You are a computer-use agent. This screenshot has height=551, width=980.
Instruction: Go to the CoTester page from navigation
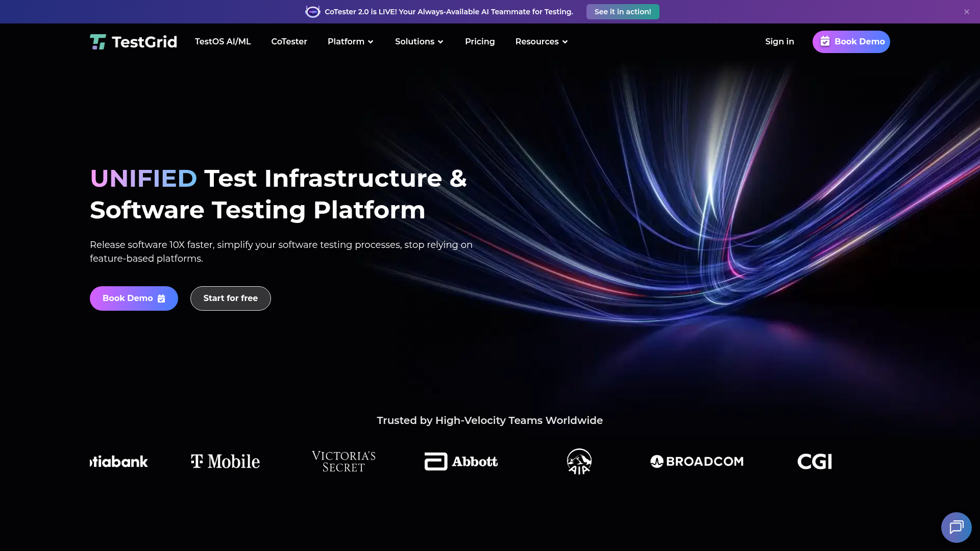(x=289, y=41)
